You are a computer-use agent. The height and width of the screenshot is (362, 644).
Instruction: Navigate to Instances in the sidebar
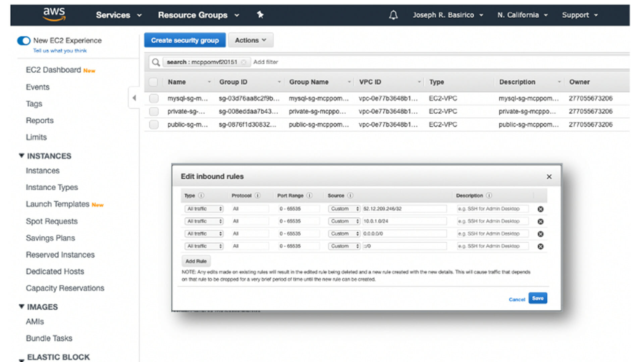[43, 171]
